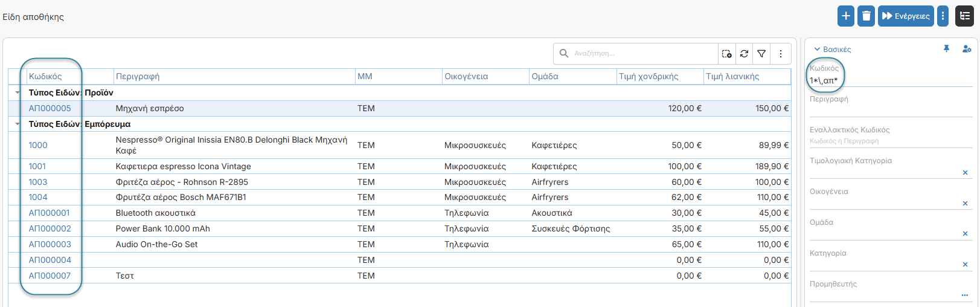Screen dimensions: 980x307
Task: Open the Ενέργειες actions button
Action: [906, 16]
